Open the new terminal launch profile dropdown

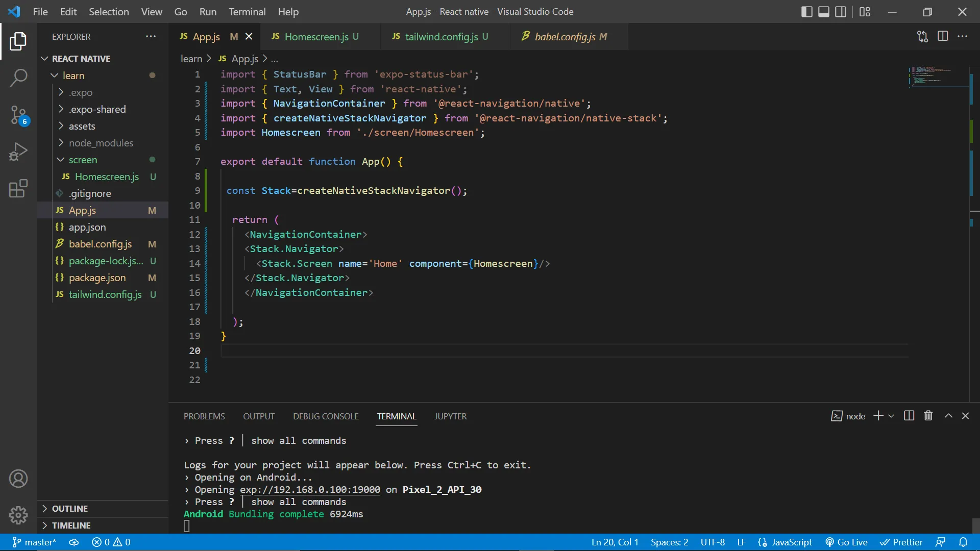point(891,416)
